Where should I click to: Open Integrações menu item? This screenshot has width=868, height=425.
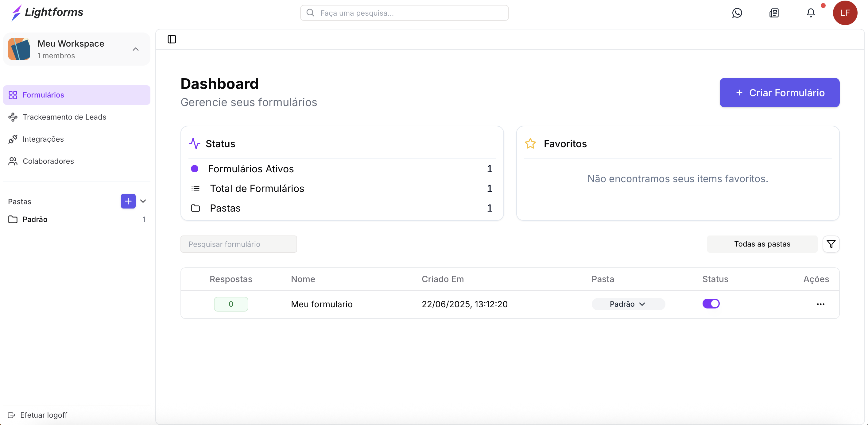tap(43, 139)
